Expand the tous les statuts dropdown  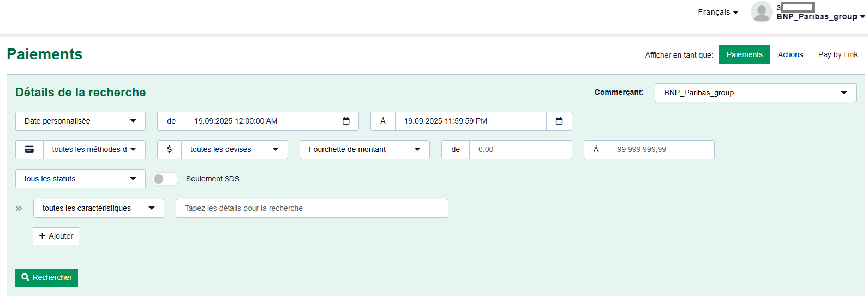coord(80,179)
